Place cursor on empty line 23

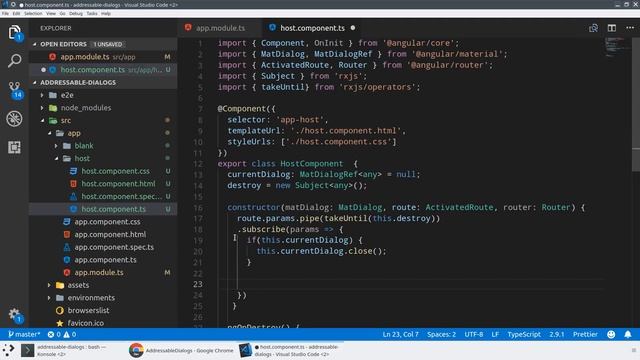pos(412,284)
